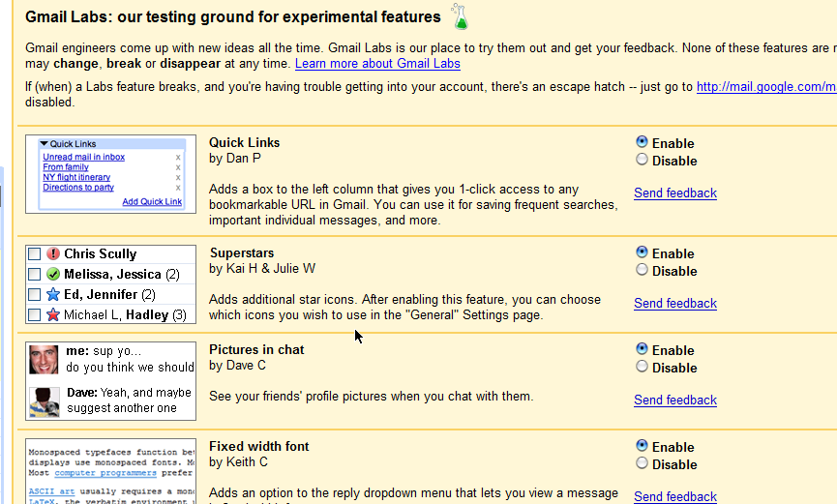Remove From family x icon
Viewport: 837px width, 504px height.
pyautogui.click(x=178, y=167)
